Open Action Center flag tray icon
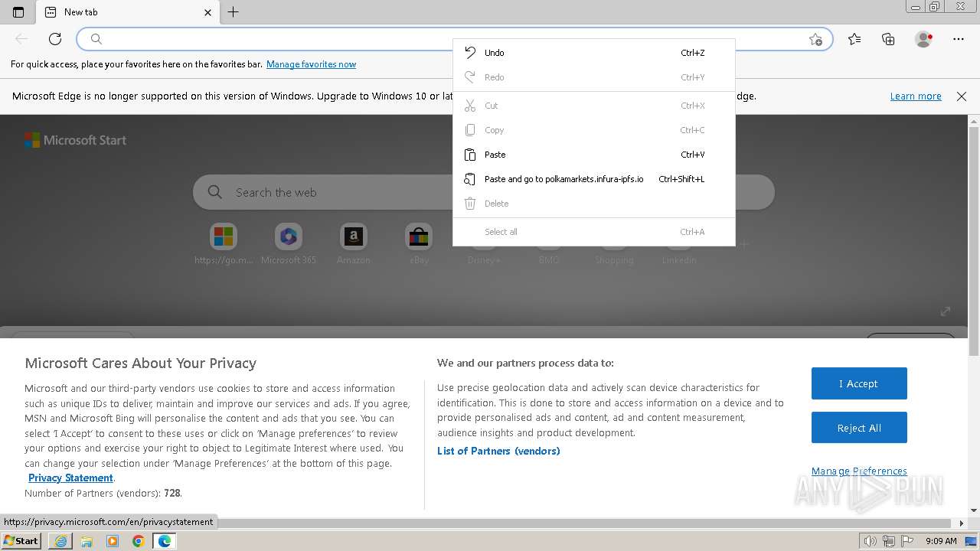 (906, 541)
